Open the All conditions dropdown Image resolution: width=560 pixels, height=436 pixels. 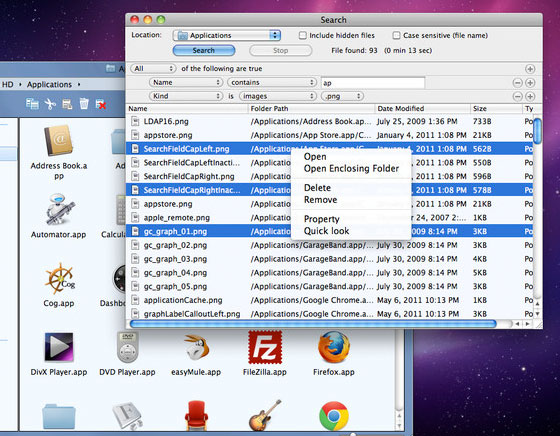(153, 69)
